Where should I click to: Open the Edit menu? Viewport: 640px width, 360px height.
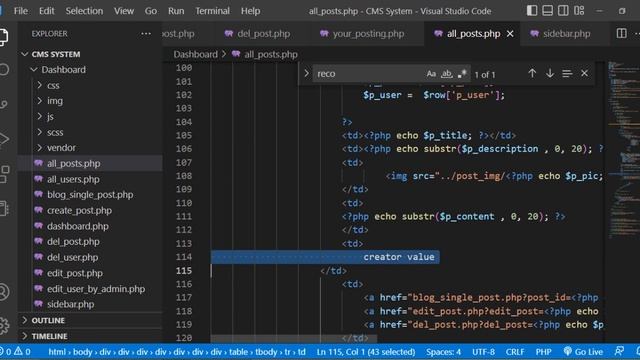(47, 11)
